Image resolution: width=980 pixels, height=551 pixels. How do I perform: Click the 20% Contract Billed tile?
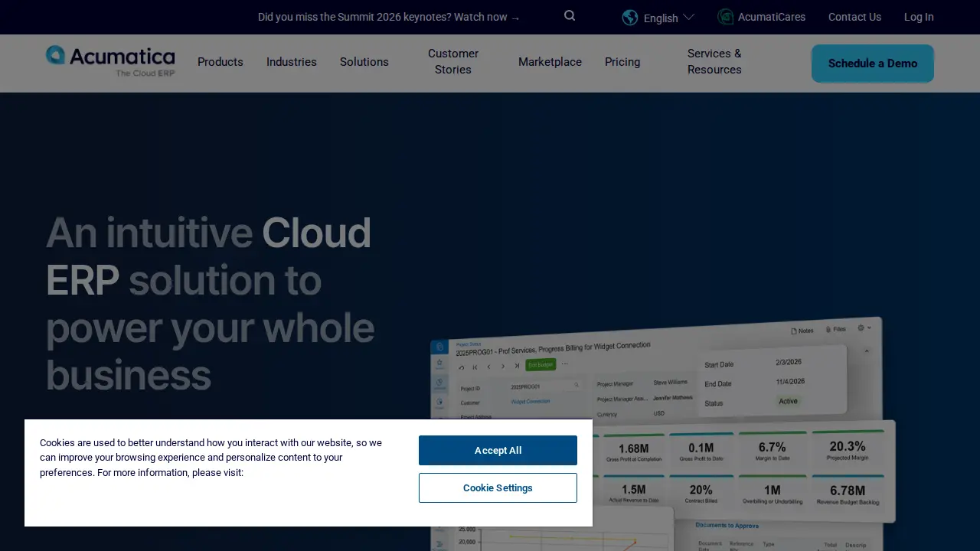pyautogui.click(x=701, y=493)
